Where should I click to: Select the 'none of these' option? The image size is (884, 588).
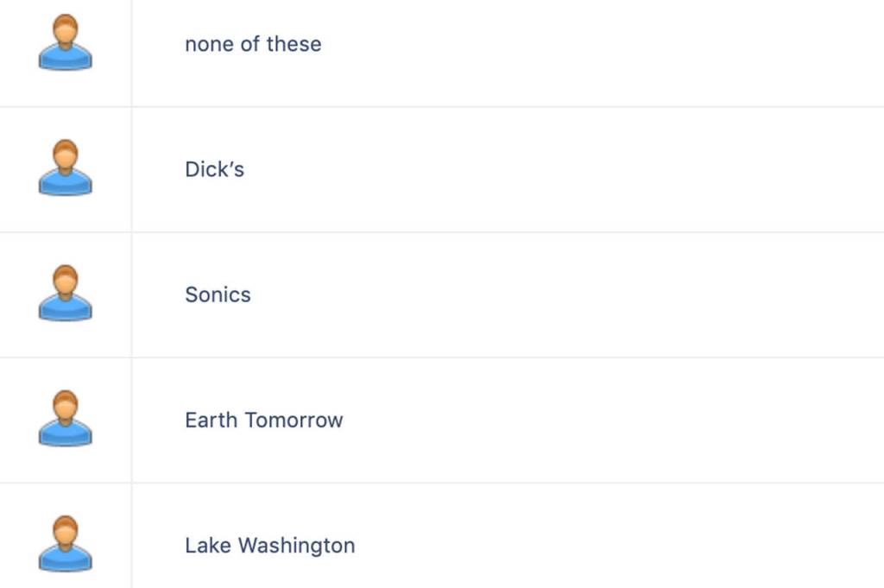coord(253,44)
